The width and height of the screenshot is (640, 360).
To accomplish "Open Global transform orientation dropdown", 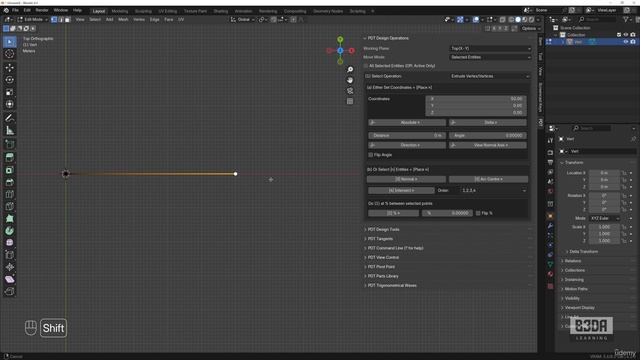I will 243,19.
